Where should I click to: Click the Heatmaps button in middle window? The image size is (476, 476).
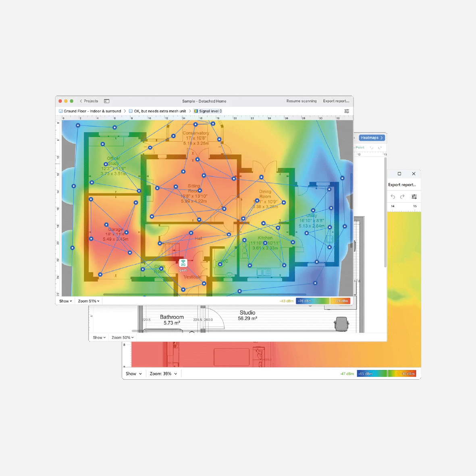coord(372,138)
